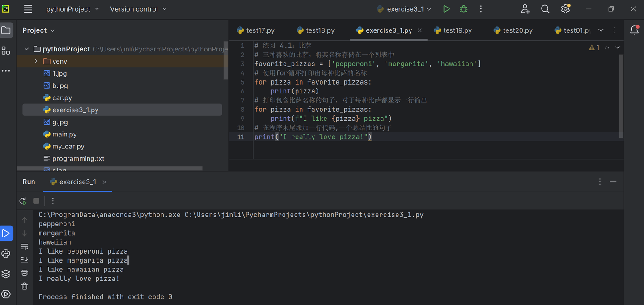Viewport: 644px width, 305px height.
Task: Toggle scroll to end of console
Action: (25, 260)
